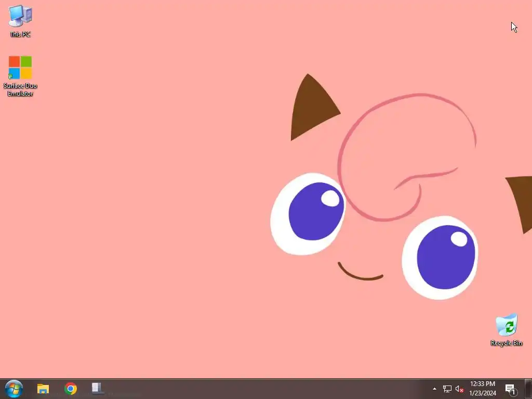Open the clock showing 12:33 PM

483,389
